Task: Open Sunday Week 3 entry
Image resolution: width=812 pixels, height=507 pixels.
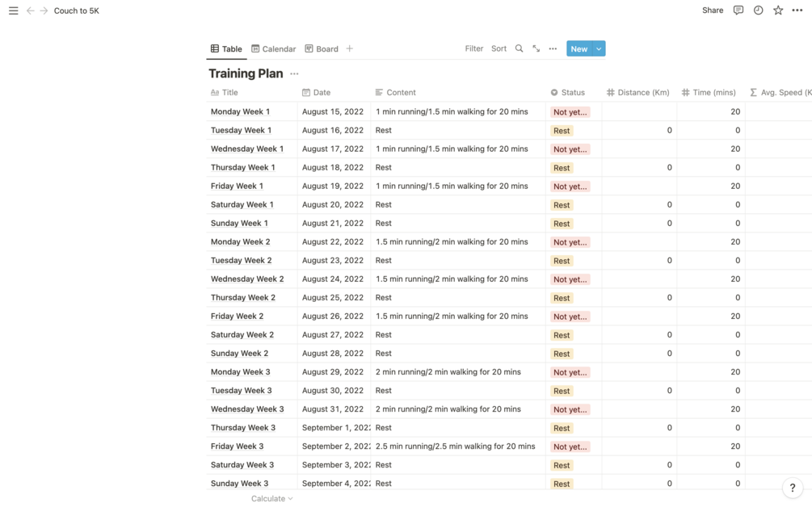Action: [x=239, y=484]
